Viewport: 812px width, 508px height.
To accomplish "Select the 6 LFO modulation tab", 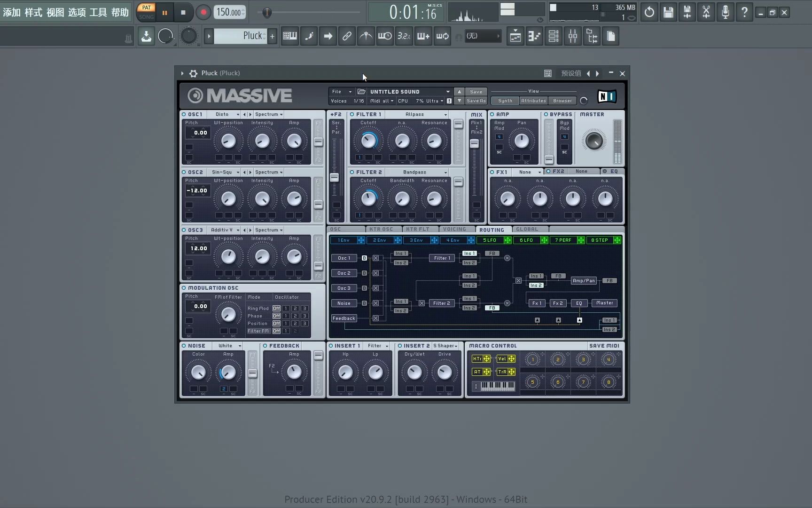I will 526,240.
